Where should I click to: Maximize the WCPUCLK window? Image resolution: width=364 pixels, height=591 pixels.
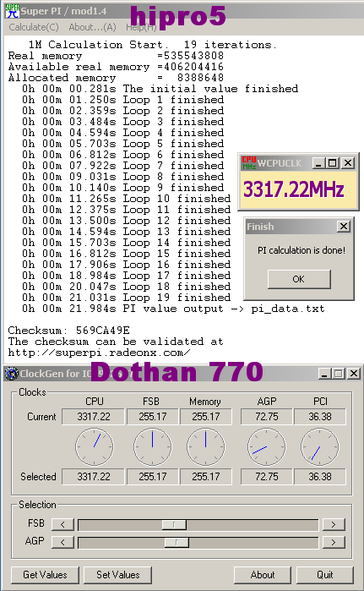click(x=333, y=163)
